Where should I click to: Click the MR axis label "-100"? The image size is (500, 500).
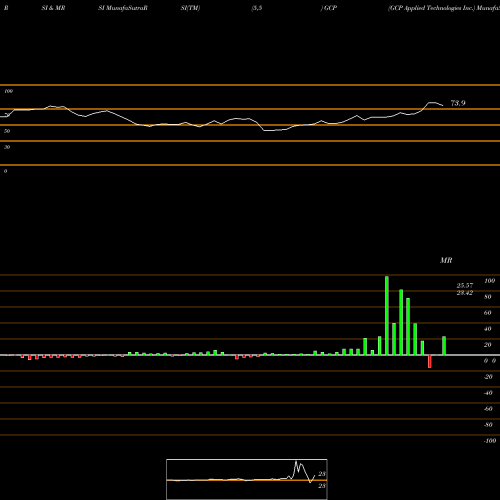[x=490, y=441]
